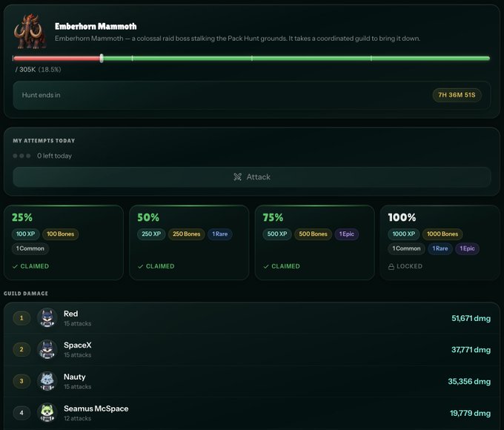Click CLAIMED status in the 25% card
The width and height of the screenshot is (504, 430).
(x=34, y=266)
